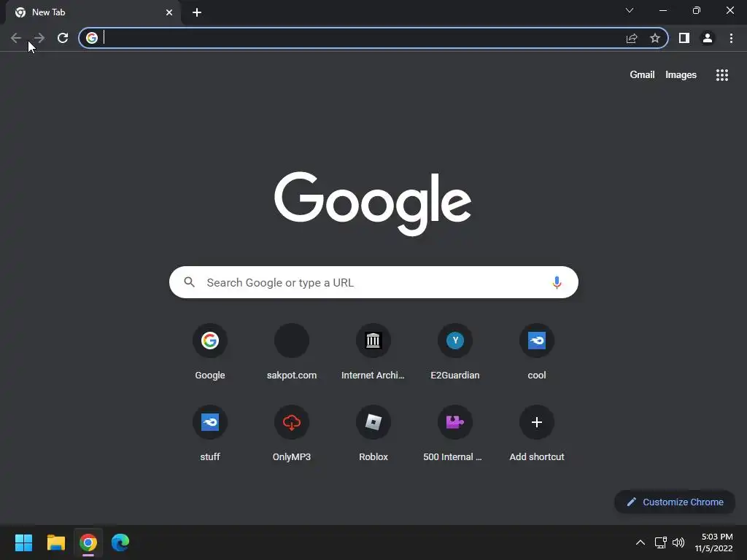Open the Google shortcut
This screenshot has width=747, height=560.
coord(210,351)
